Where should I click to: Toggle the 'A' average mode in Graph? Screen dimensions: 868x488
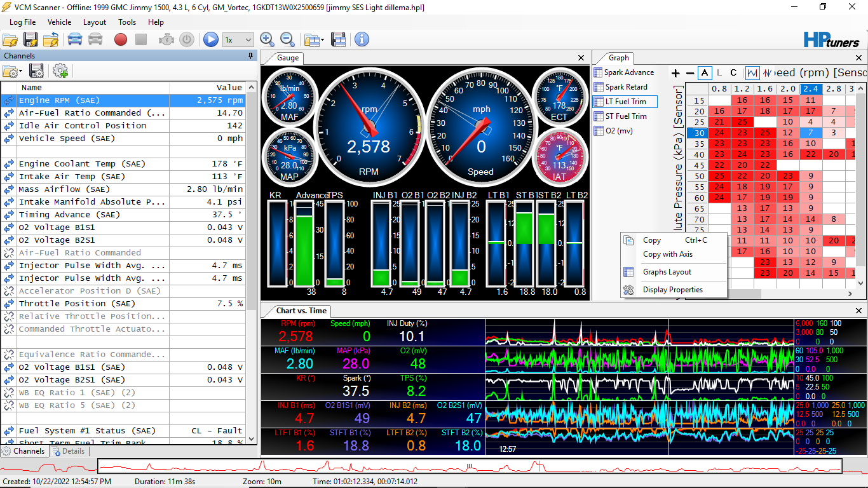(x=705, y=73)
